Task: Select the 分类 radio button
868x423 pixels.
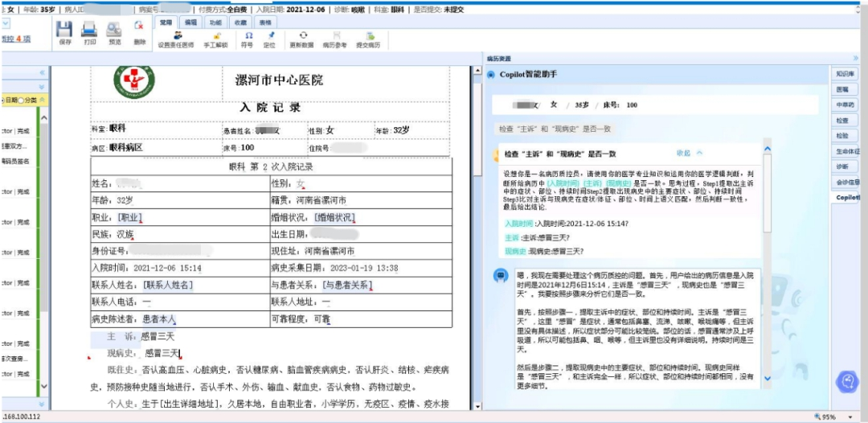Action: point(21,101)
